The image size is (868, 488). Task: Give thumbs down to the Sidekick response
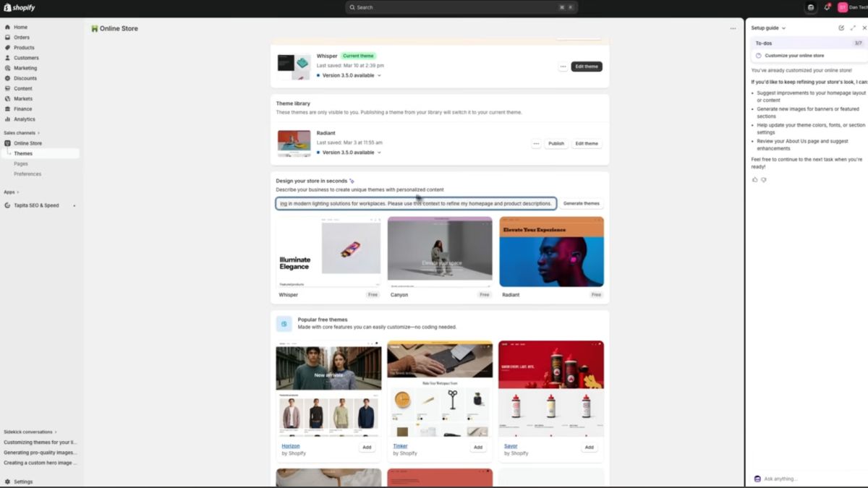coord(764,179)
